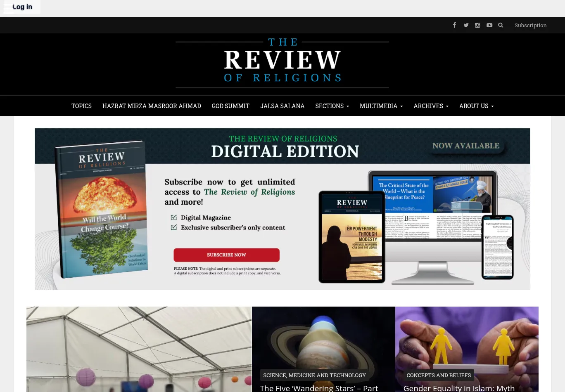Click the Digital Magazine checkmark in banner
Screen dimensions: 565x392
point(174,217)
